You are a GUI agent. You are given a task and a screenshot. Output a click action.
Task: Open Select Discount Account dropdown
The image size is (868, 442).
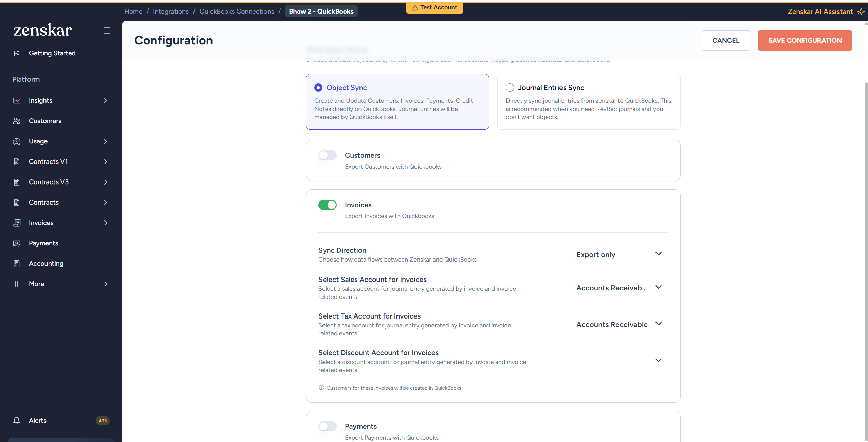click(658, 360)
